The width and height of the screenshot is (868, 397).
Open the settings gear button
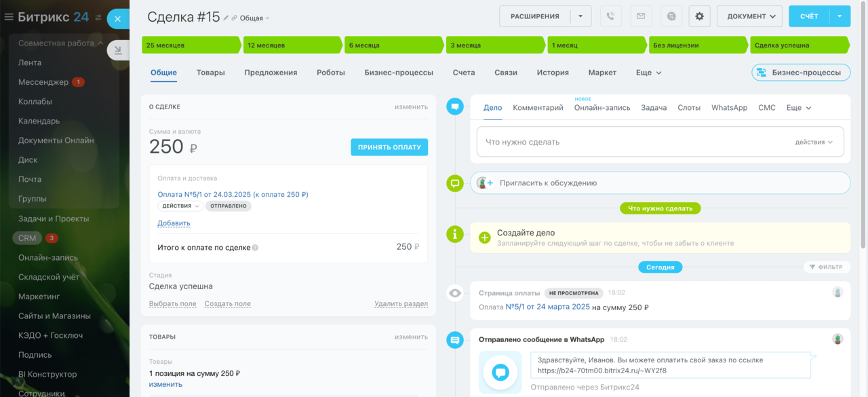[x=700, y=16]
